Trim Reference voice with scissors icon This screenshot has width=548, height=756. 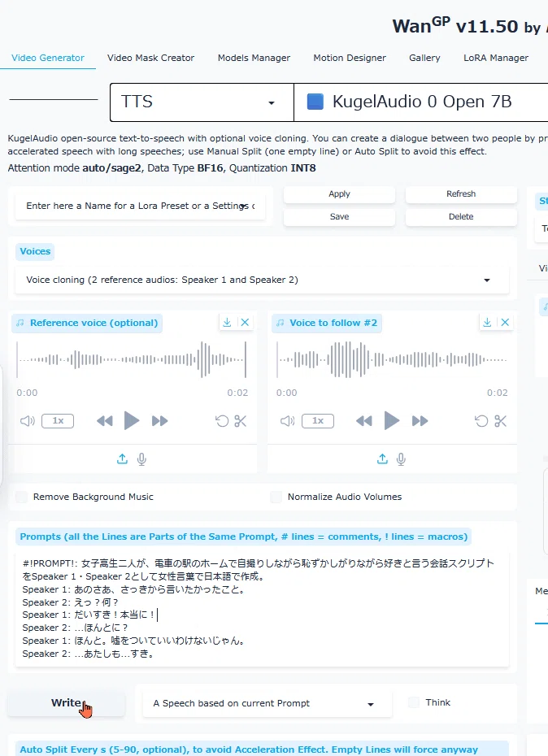click(240, 421)
